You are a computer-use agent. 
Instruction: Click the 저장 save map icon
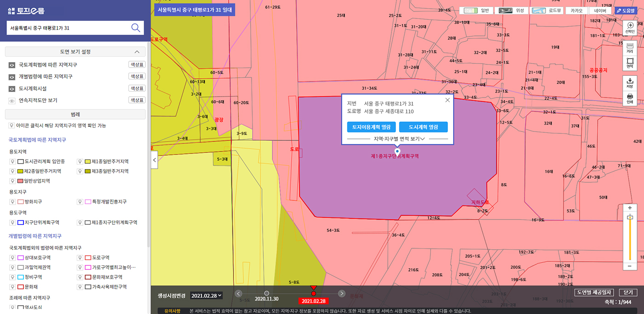pyautogui.click(x=630, y=83)
